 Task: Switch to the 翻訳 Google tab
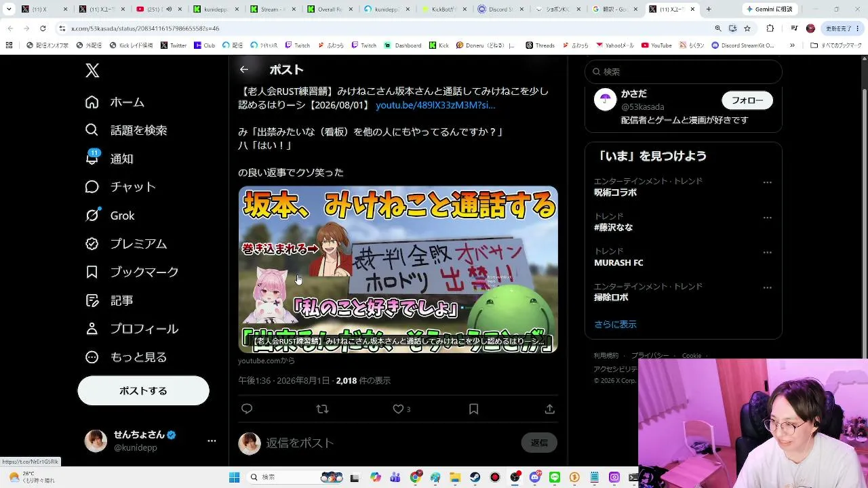click(616, 9)
